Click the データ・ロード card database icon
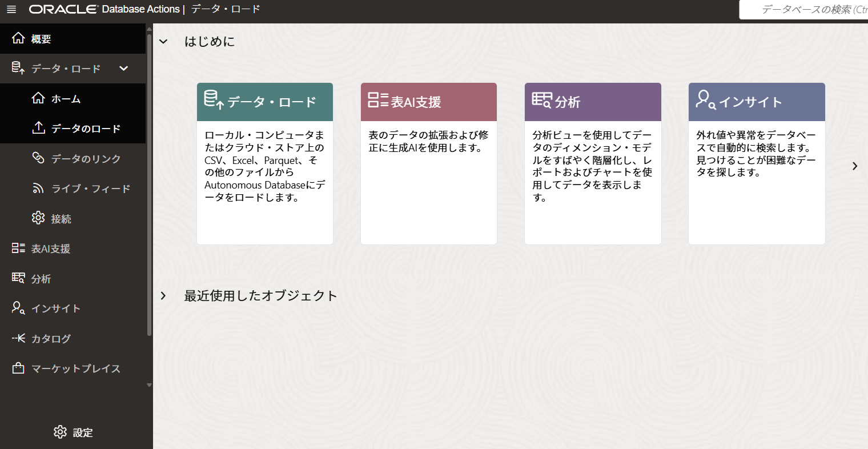868x449 pixels. (x=214, y=100)
